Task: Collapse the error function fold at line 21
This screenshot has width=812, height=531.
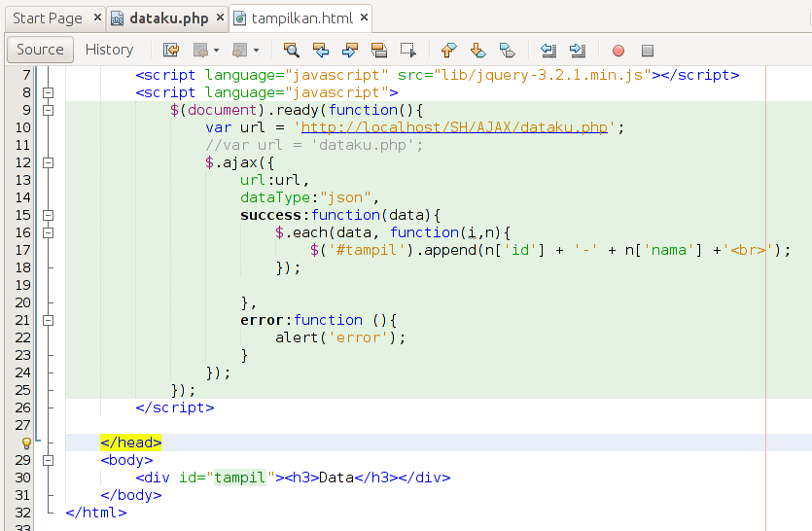Action: (x=49, y=320)
